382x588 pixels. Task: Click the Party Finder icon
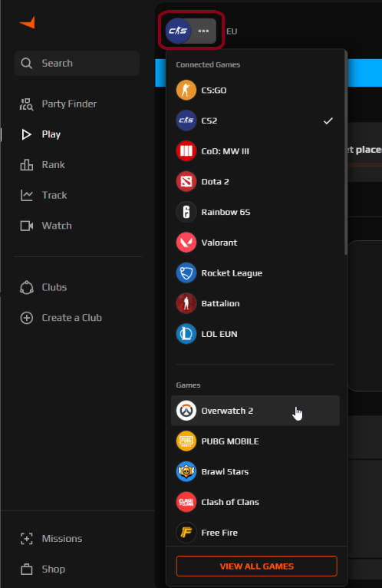[x=26, y=104]
